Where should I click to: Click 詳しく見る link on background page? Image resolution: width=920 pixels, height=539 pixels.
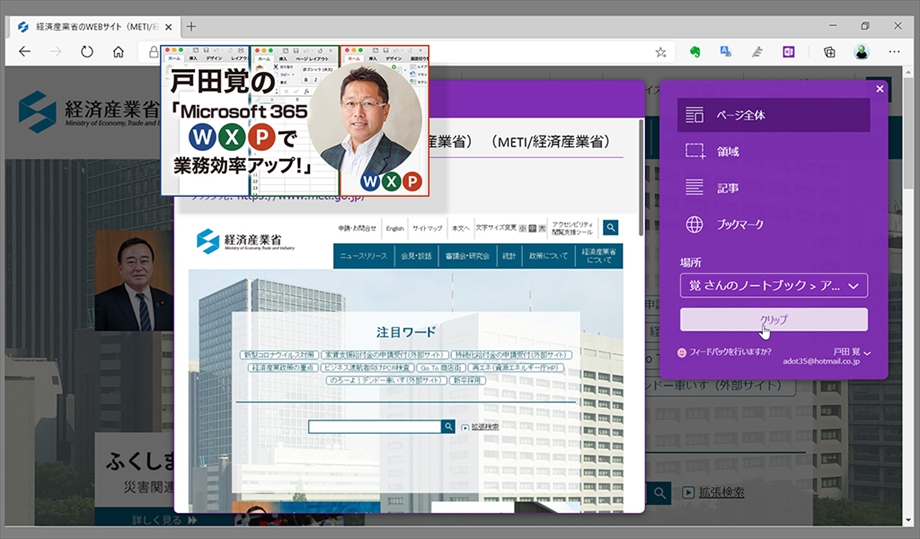[x=164, y=520]
